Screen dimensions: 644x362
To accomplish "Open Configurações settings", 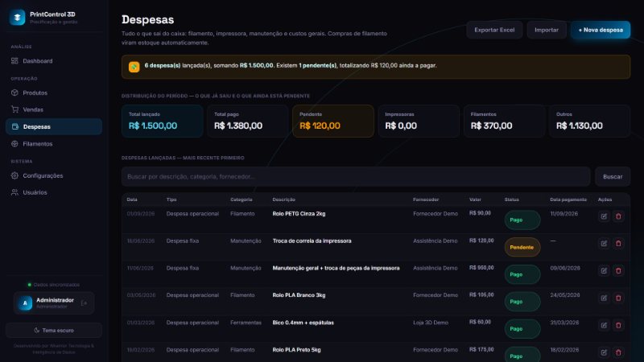I will point(54,175).
